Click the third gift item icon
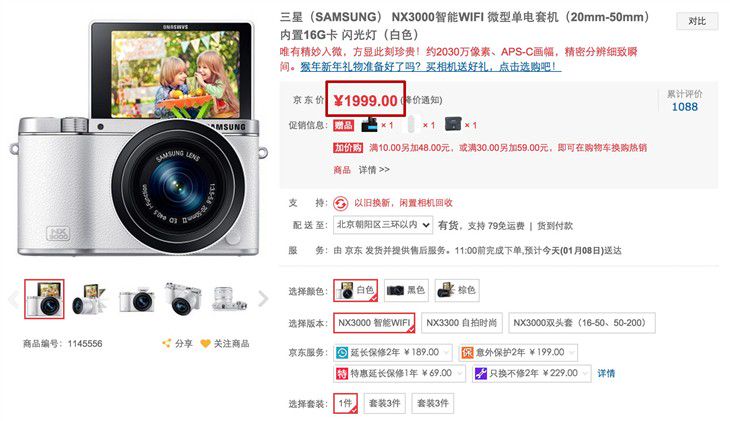The height and width of the screenshot is (421, 730). [453, 124]
